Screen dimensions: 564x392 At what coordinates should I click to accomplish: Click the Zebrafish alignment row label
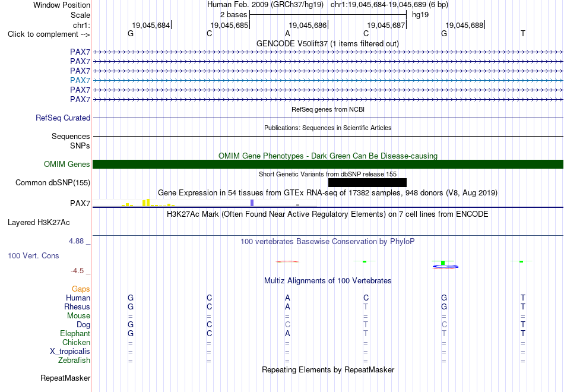coord(74,360)
